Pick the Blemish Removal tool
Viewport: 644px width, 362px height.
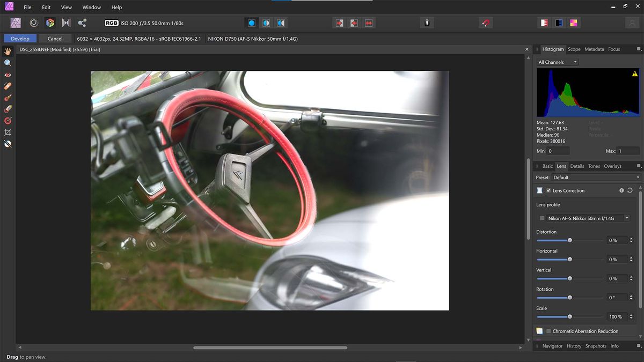[8, 86]
